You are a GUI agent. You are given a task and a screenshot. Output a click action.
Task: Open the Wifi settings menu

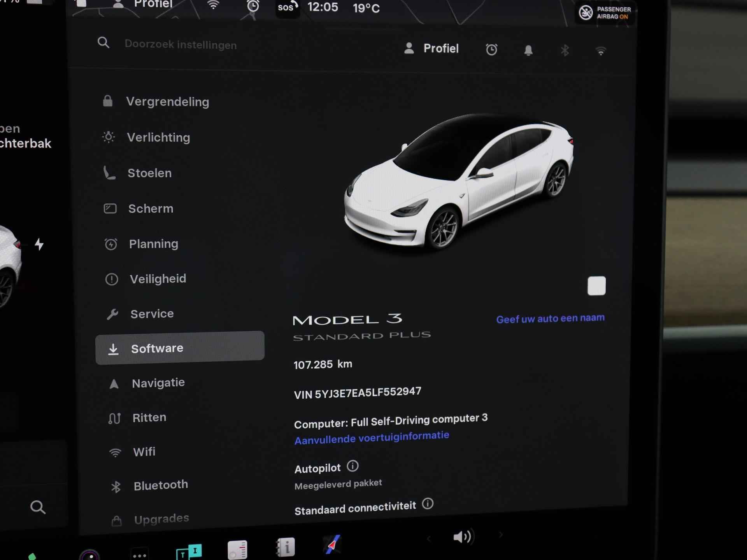[144, 452]
